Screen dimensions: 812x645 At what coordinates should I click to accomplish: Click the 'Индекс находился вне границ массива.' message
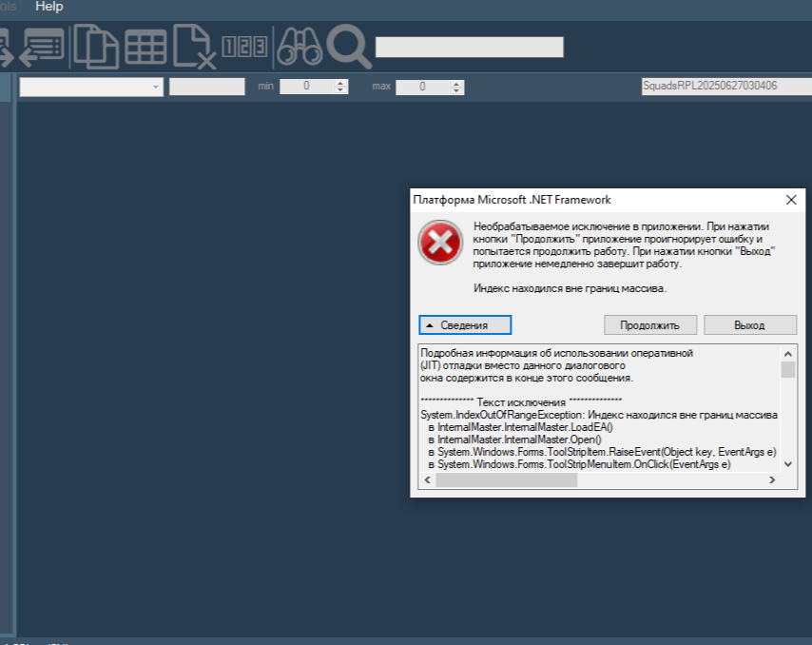pos(570,288)
